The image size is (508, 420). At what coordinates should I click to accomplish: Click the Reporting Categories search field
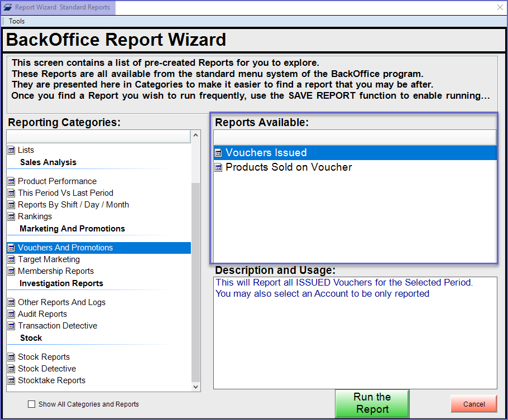[x=99, y=137]
